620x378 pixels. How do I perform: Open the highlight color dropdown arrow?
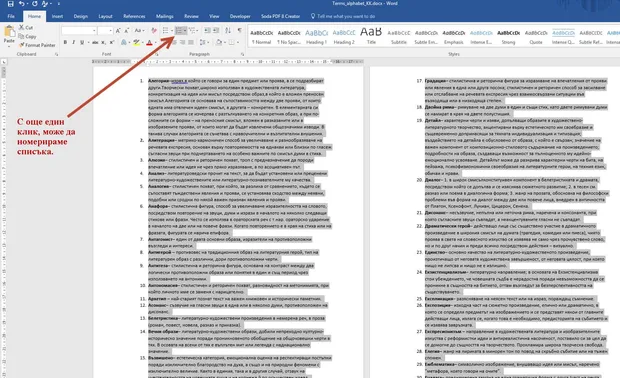(143, 42)
